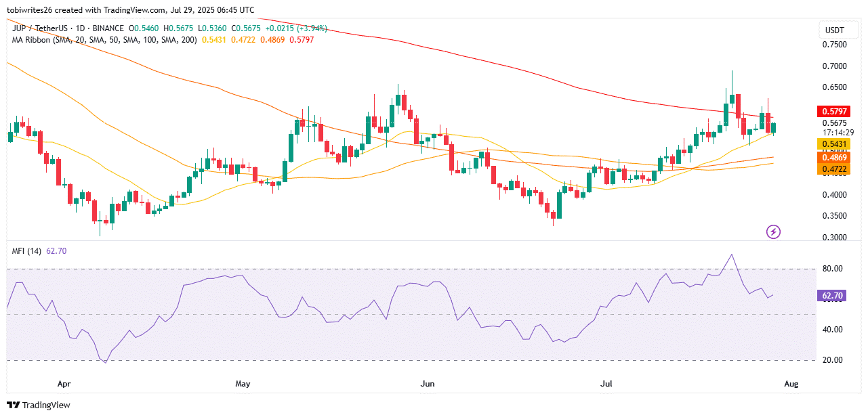Click the yellow 0.5431 price label
868x417 pixels.
click(x=834, y=144)
